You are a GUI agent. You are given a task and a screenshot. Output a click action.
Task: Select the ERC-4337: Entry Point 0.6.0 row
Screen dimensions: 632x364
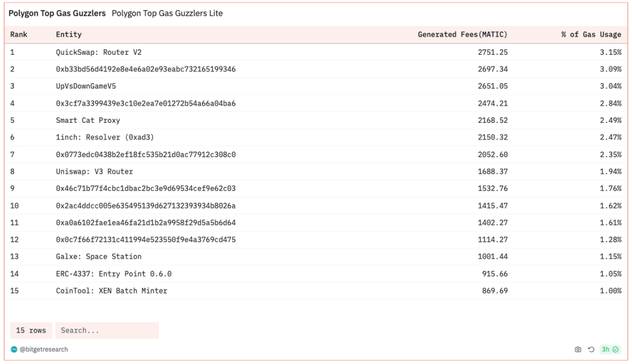117,274
